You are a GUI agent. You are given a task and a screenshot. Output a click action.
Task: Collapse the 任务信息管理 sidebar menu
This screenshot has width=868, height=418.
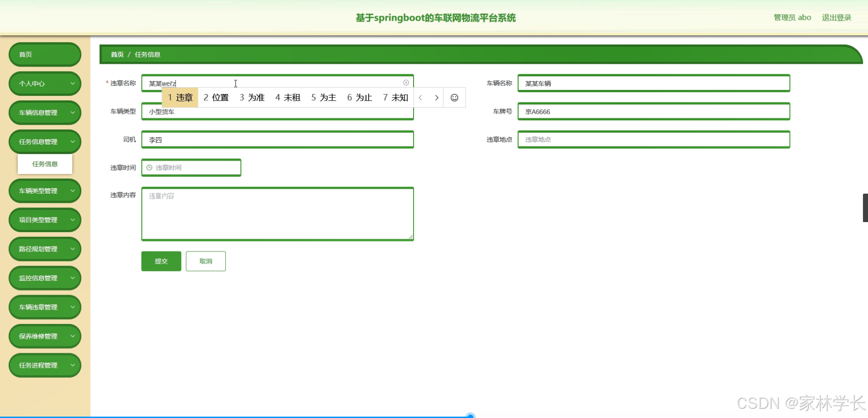point(45,141)
